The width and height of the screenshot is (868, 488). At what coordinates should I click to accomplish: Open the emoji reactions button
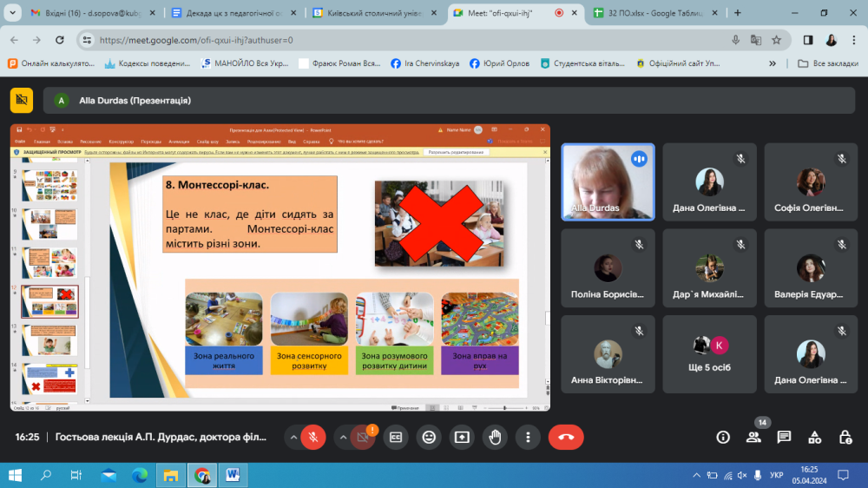(429, 437)
